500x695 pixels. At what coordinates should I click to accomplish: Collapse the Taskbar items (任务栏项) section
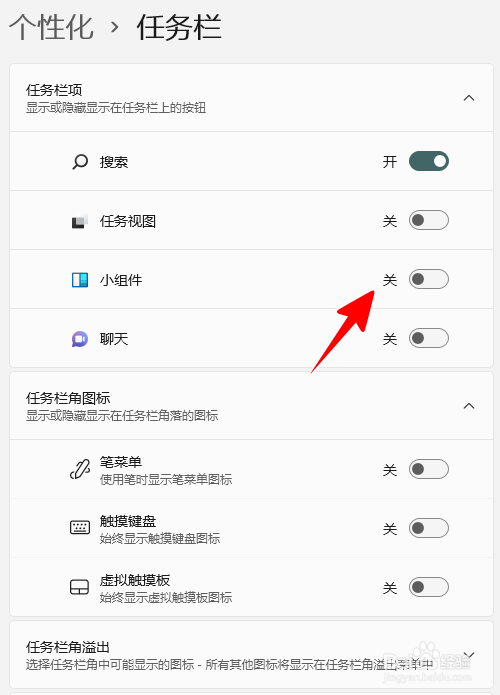[469, 98]
